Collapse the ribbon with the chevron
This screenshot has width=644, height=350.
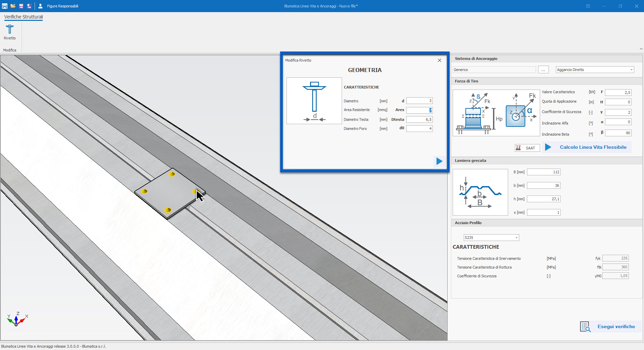[641, 49]
